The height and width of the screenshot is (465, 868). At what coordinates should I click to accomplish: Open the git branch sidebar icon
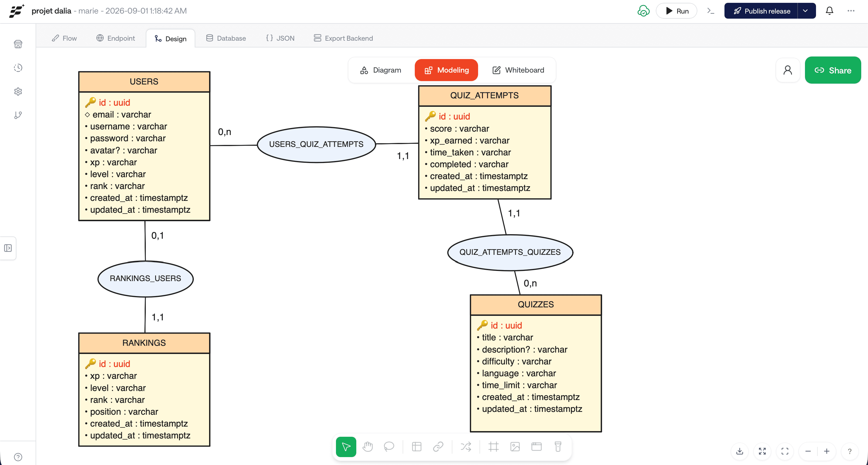(x=18, y=115)
